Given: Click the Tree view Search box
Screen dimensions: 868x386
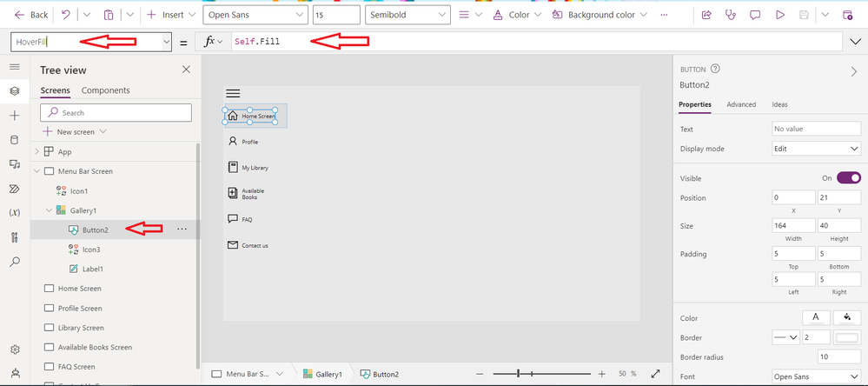Looking at the screenshot, I should (116, 112).
